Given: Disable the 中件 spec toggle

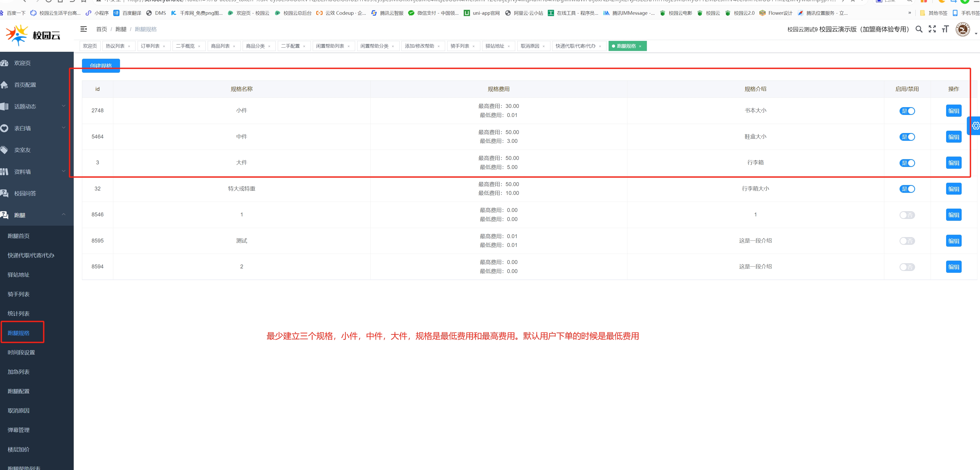Looking at the screenshot, I should (907, 137).
